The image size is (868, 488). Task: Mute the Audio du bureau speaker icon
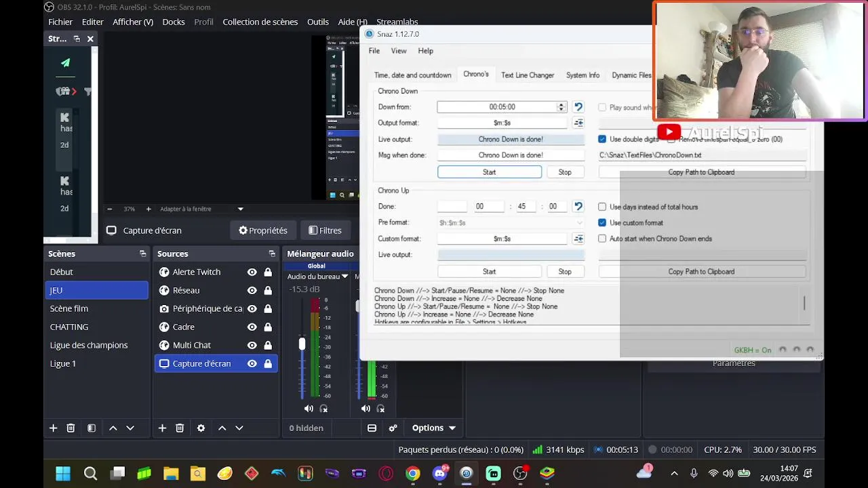pyautogui.click(x=309, y=408)
